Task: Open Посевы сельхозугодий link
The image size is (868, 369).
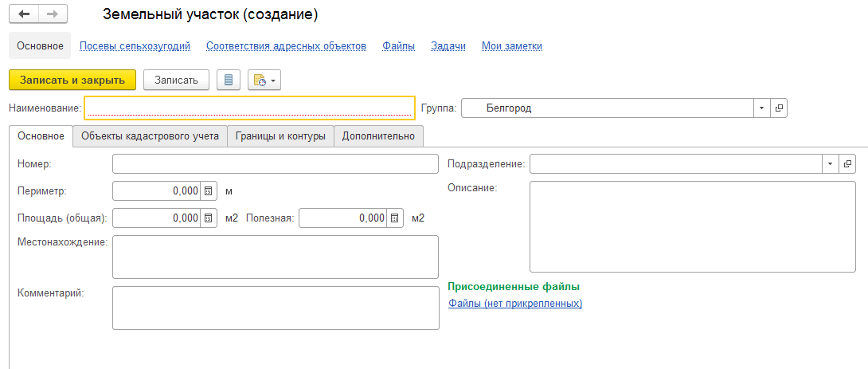Action: 135,46
